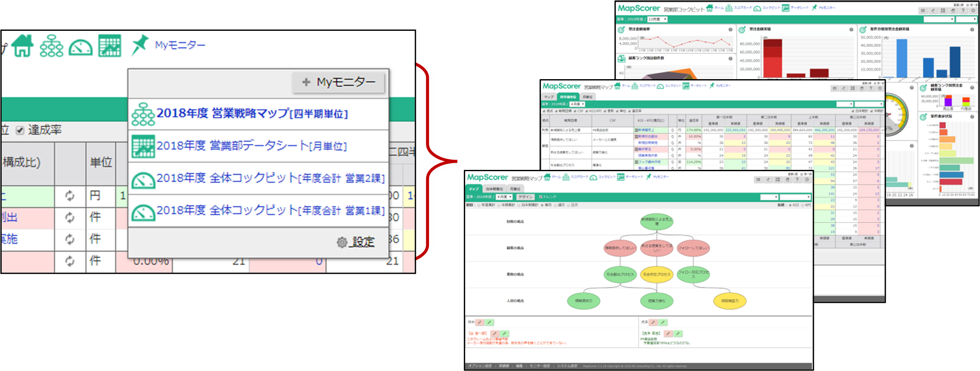This screenshot has height=371, width=980.
Task: Click the share button in the map window
Action: pyautogui.click(x=768, y=180)
